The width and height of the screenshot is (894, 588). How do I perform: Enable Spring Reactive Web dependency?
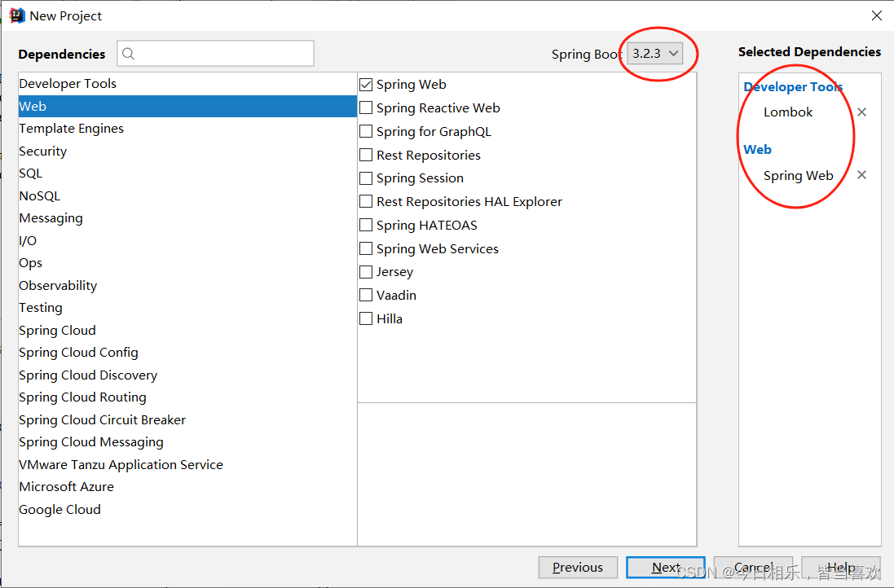point(366,108)
